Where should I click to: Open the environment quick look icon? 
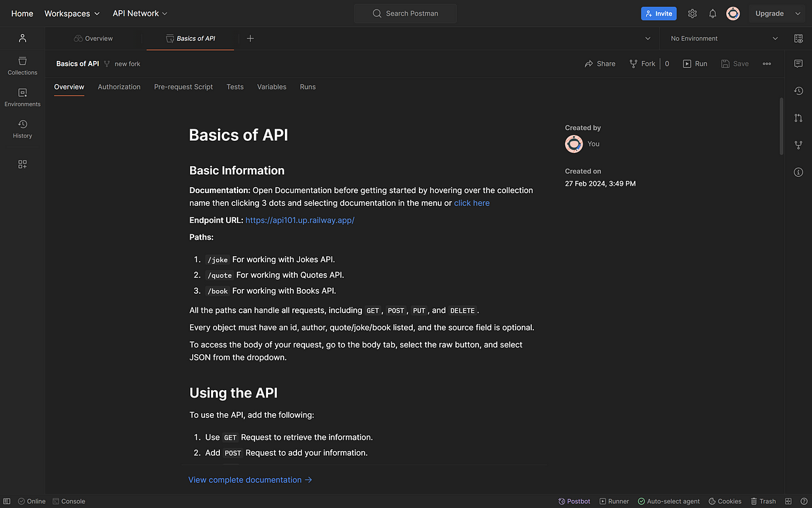pos(798,39)
